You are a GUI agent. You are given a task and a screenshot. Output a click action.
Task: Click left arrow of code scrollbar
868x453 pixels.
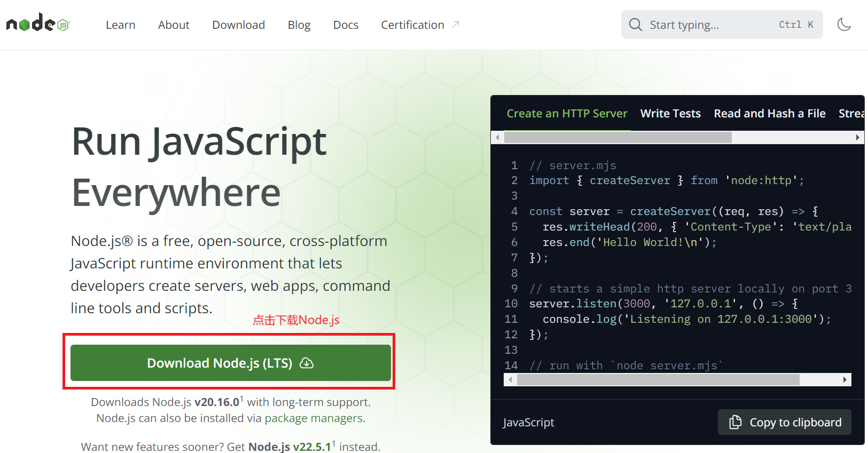coord(511,380)
